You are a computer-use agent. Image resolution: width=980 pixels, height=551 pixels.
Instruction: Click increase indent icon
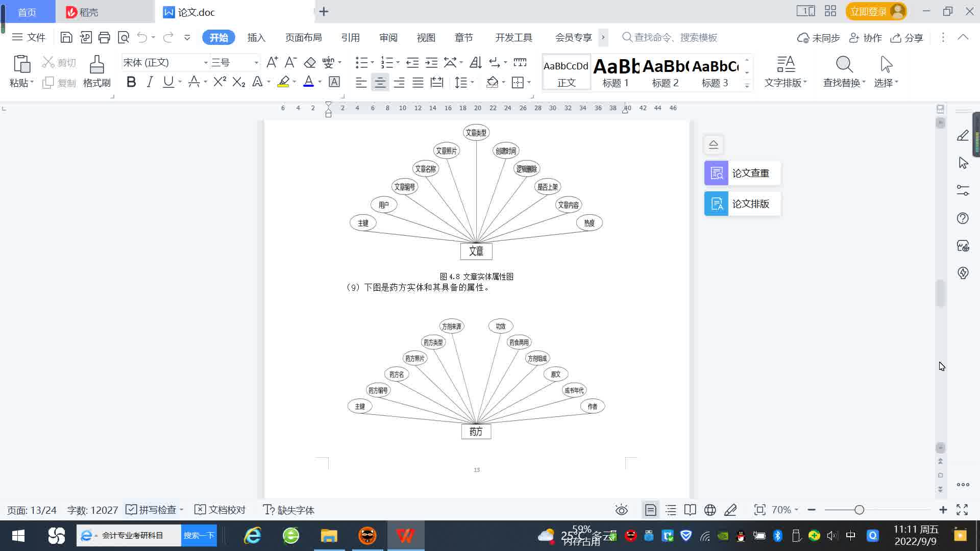(x=431, y=62)
